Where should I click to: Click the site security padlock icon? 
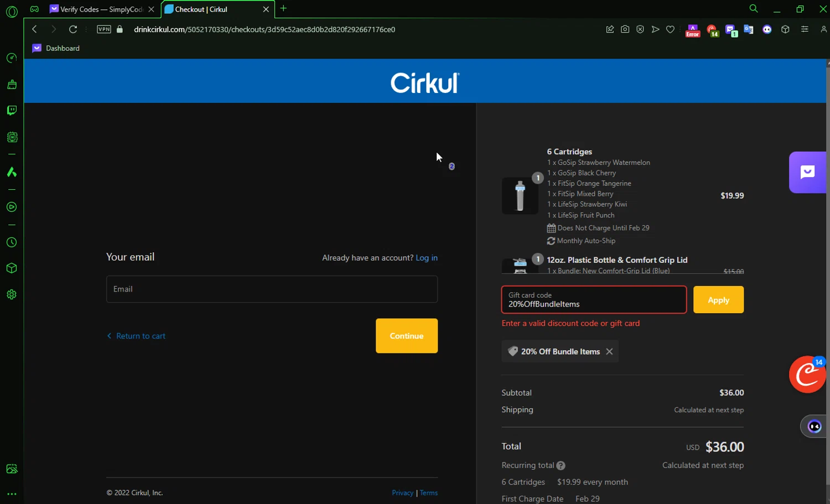[120, 29]
